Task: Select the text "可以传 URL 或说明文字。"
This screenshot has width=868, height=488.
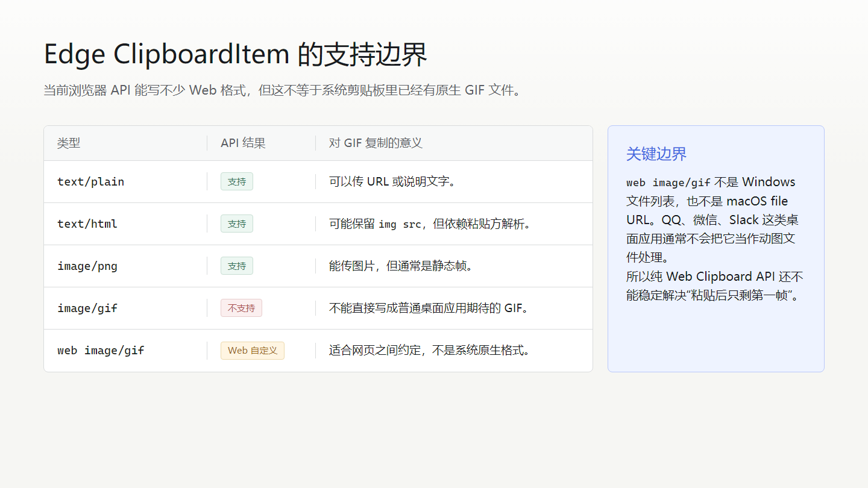Action: [393, 181]
